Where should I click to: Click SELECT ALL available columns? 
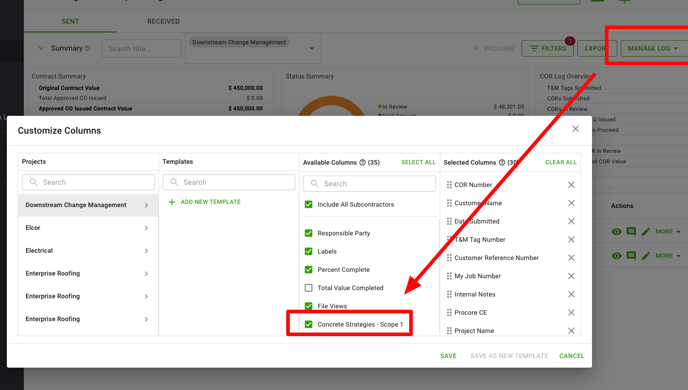tap(418, 162)
